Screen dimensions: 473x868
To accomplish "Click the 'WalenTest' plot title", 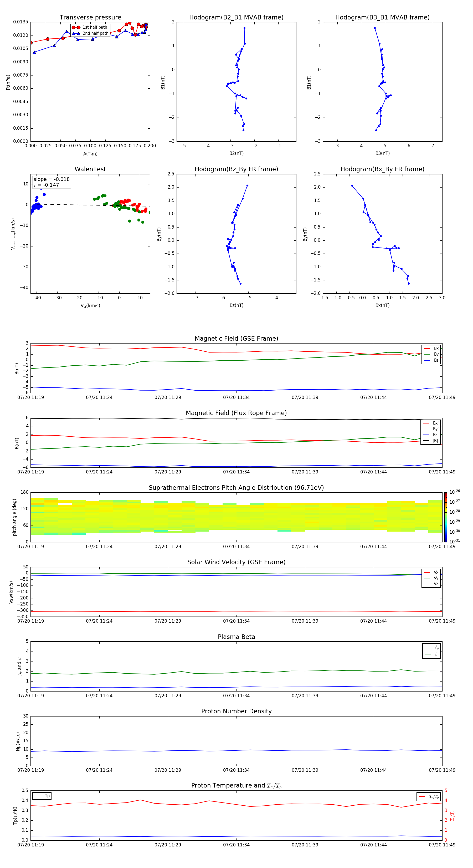I will (x=90, y=169).
